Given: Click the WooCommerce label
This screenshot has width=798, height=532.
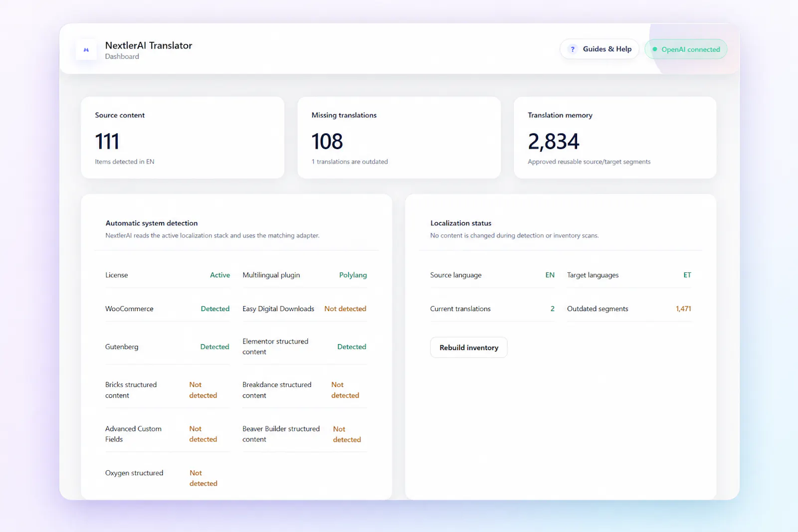Looking at the screenshot, I should pos(129,309).
